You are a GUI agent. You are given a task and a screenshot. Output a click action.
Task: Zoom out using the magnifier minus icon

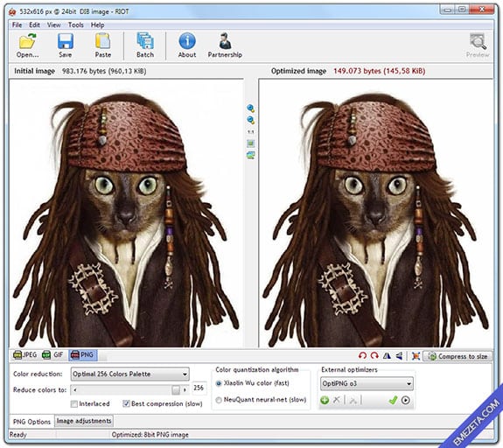point(251,120)
